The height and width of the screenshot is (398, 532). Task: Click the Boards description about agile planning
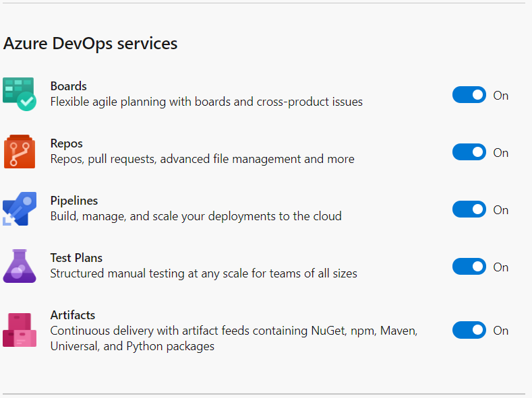(x=206, y=102)
